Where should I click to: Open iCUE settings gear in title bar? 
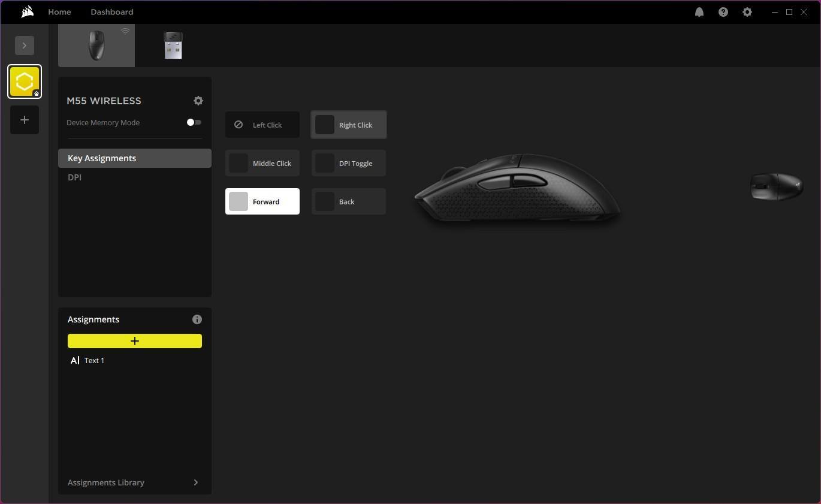coord(747,12)
